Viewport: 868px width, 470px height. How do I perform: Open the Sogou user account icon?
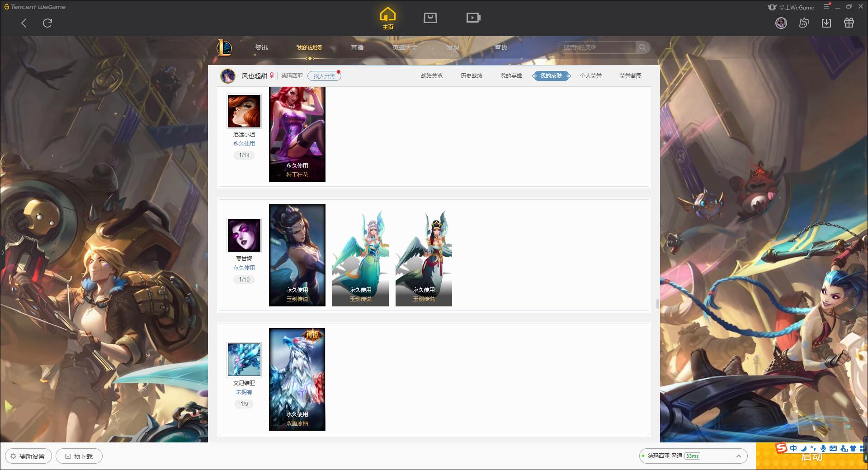844,448
